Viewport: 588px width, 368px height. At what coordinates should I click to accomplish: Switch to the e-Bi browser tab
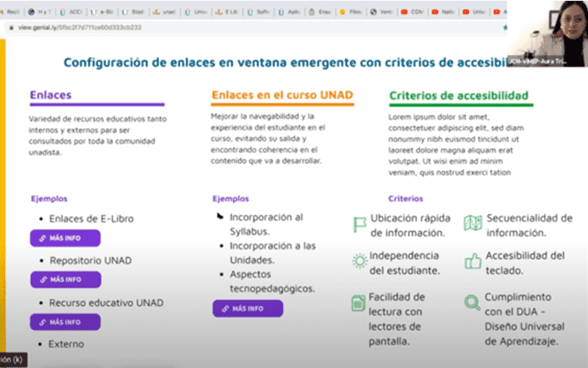tap(102, 12)
